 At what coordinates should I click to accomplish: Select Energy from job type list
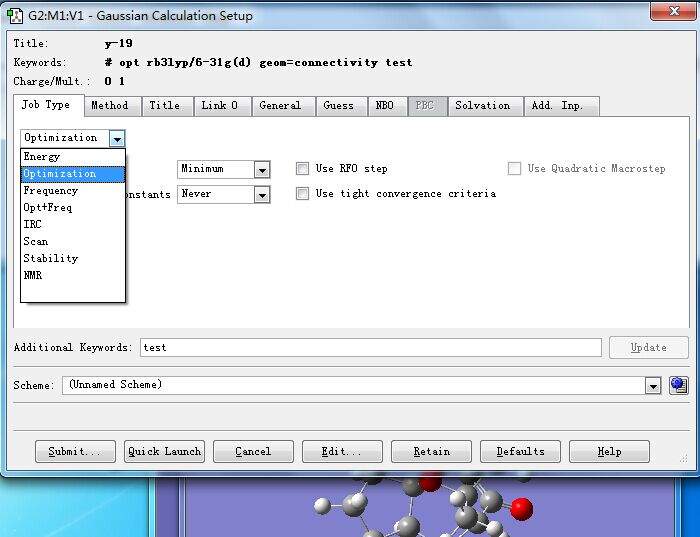click(73, 157)
